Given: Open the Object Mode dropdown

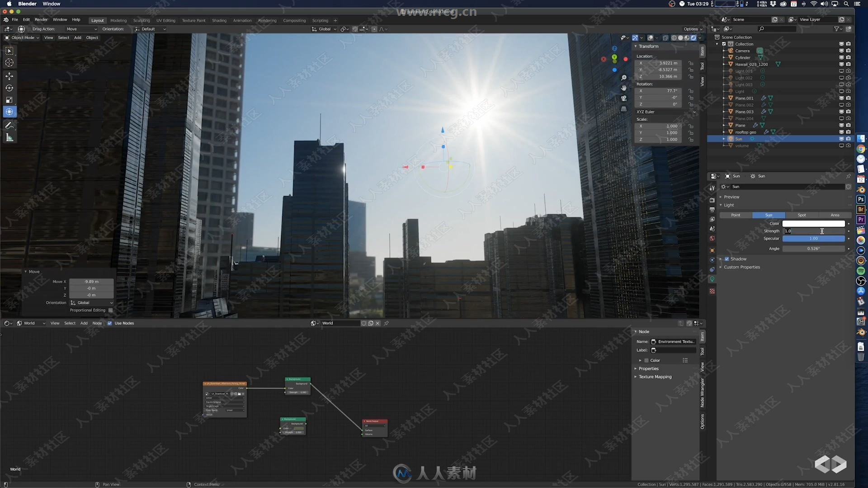Looking at the screenshot, I should [x=22, y=38].
